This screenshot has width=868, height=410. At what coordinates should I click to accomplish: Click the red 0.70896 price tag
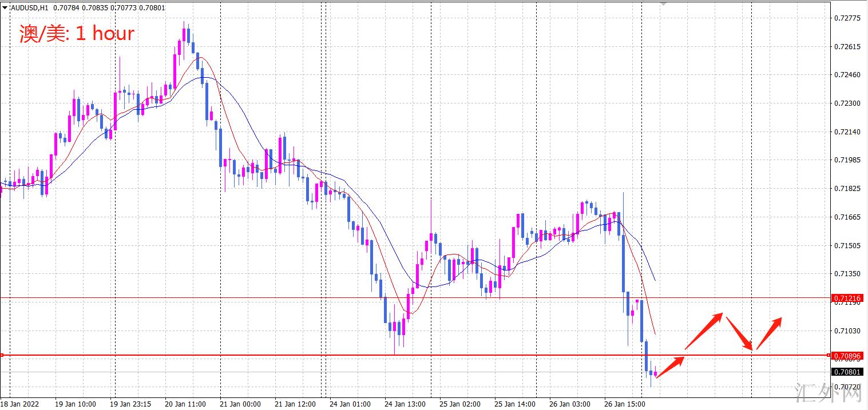coord(847,356)
